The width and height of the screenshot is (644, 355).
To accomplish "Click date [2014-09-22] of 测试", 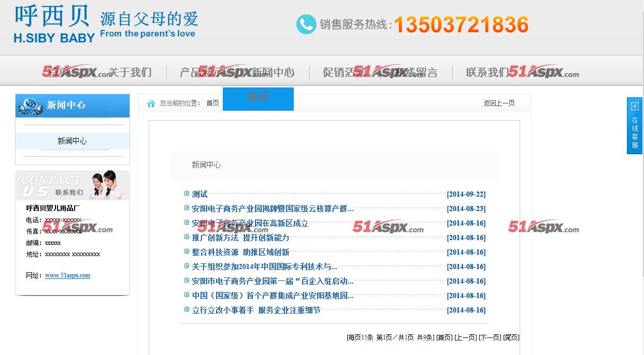I will [466, 195].
